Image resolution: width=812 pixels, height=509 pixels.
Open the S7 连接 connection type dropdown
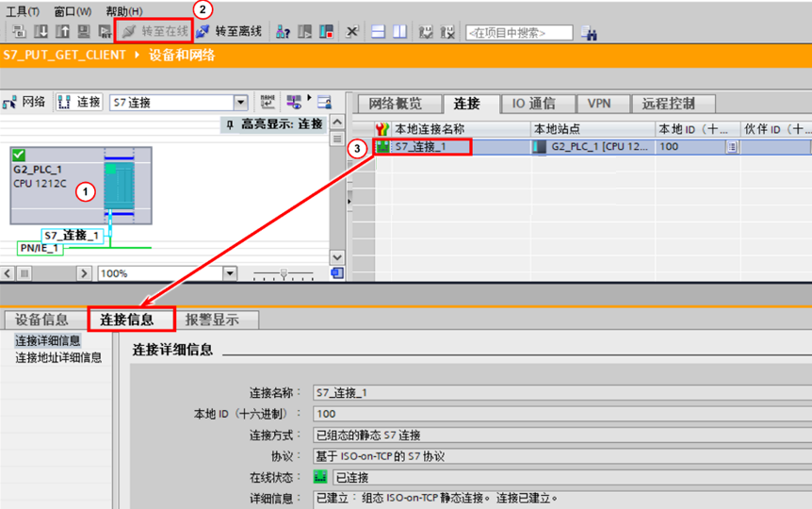coord(241,103)
